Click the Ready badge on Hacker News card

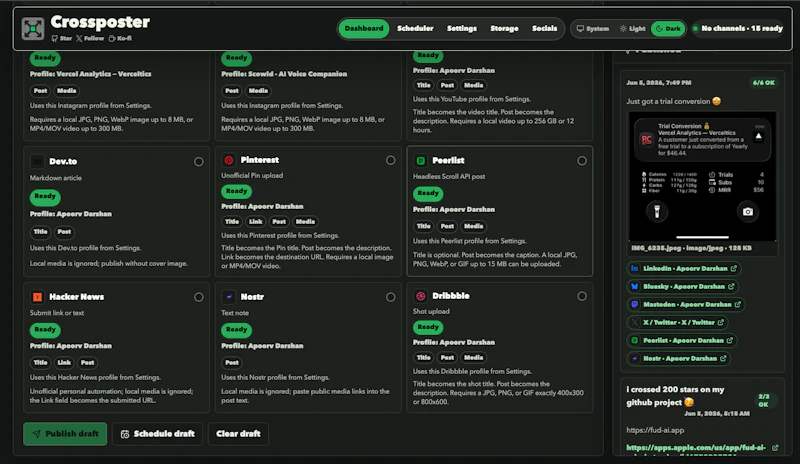click(x=45, y=330)
